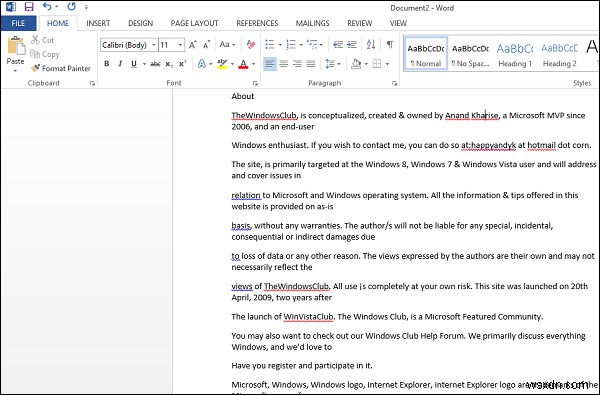Image resolution: width=600 pixels, height=395 pixels.
Task: Open Shading dropdown arrow
Action: pyautogui.click(x=366, y=64)
